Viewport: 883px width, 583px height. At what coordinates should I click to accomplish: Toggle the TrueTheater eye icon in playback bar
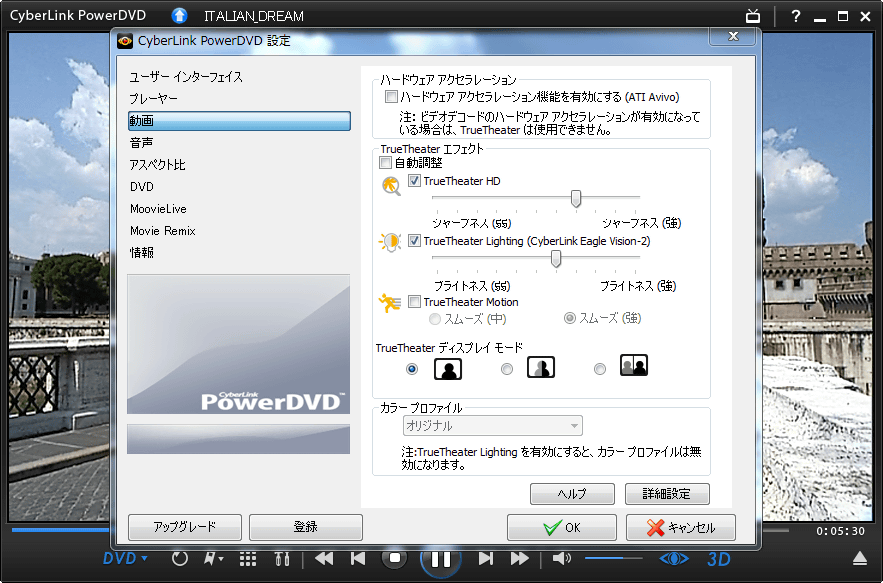674,559
